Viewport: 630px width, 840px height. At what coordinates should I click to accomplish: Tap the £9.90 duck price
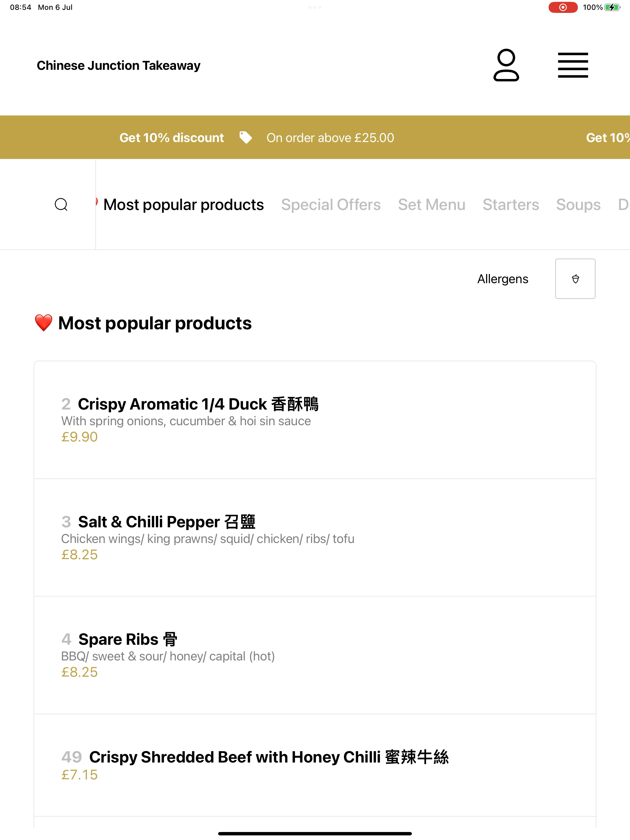coord(79,437)
